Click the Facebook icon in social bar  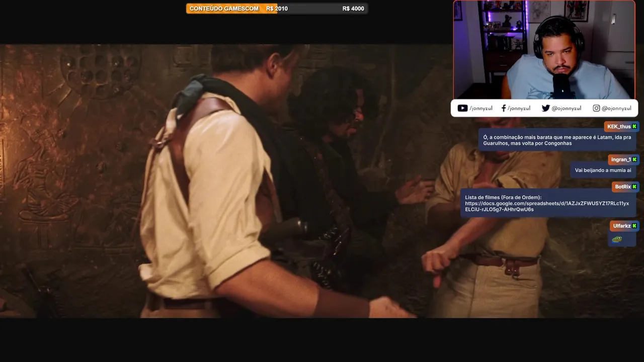(x=504, y=108)
